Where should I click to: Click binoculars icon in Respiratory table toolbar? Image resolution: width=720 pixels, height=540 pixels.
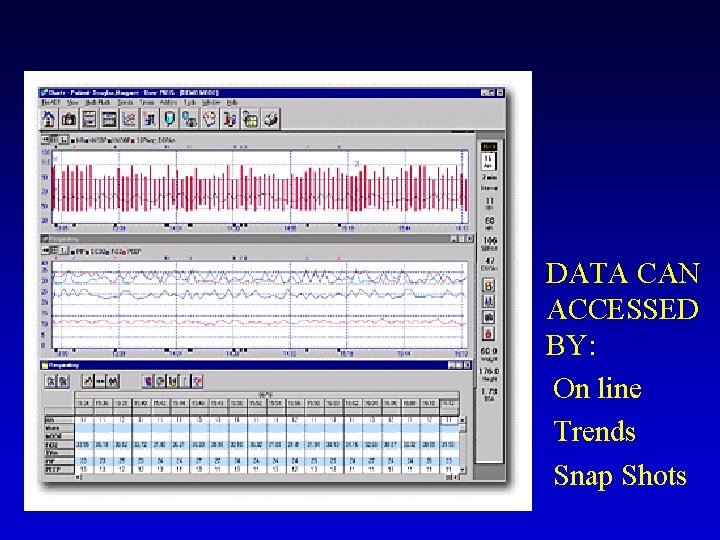113,381
